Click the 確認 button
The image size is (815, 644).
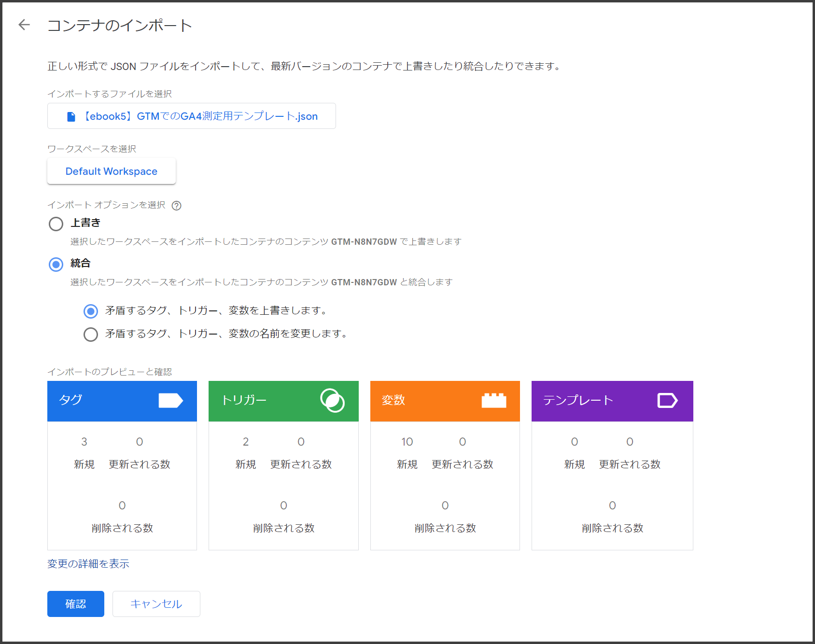[76, 604]
